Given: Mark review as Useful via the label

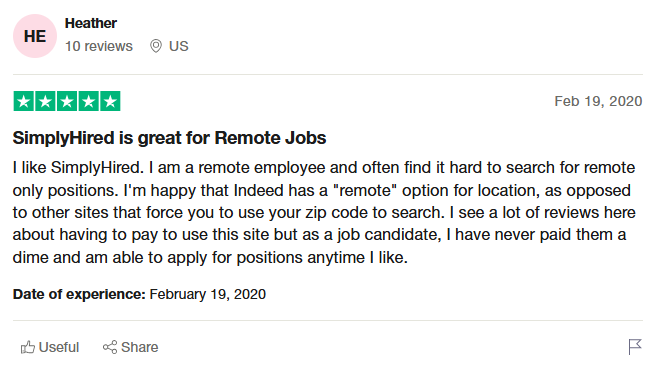Looking at the screenshot, I should pyautogui.click(x=59, y=348).
